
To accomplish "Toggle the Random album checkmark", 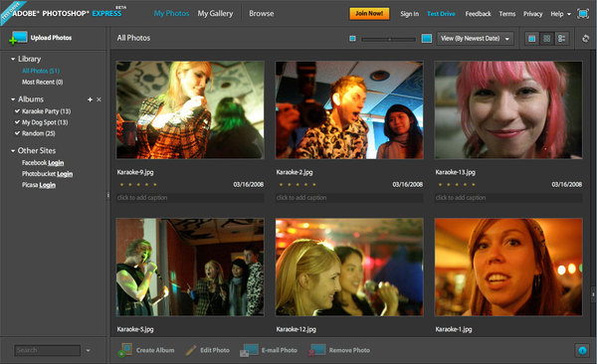I will coord(17,133).
